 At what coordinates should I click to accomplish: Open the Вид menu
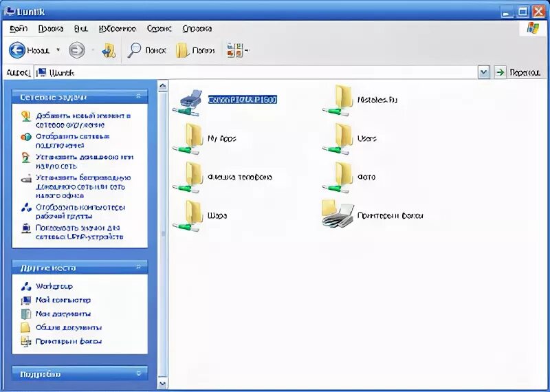pos(80,29)
